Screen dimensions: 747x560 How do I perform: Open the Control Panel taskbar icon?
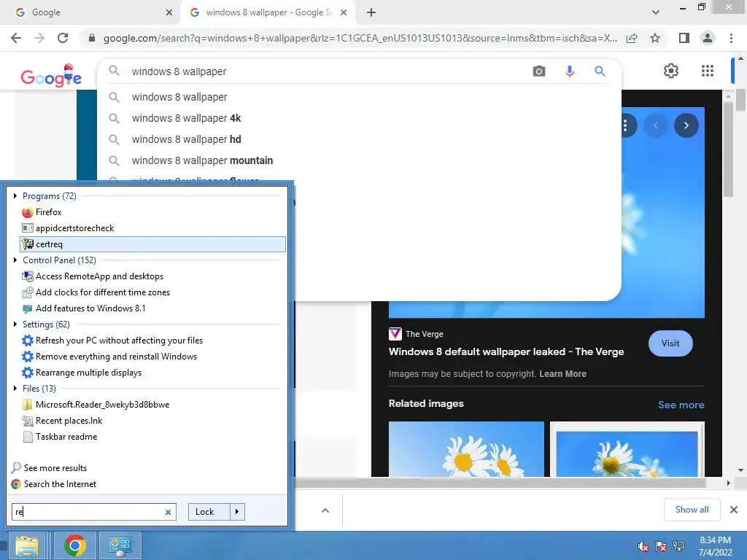point(120,545)
